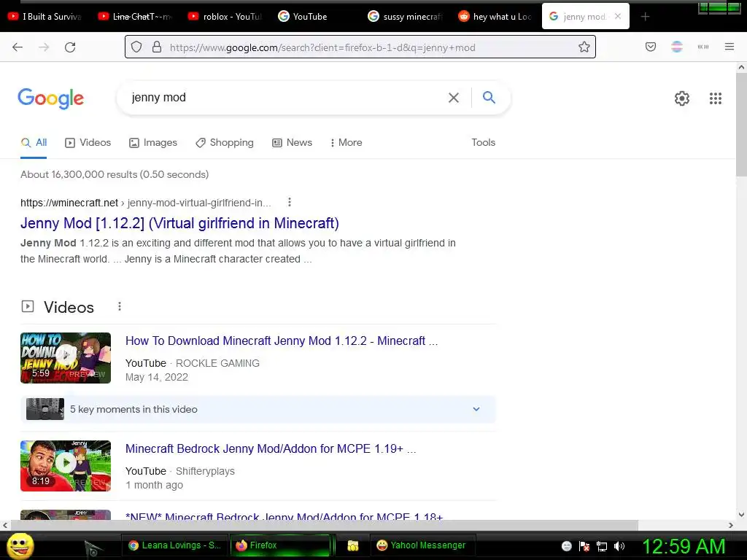
Task: Switch to the YouTube Google search tab
Action: [315, 17]
